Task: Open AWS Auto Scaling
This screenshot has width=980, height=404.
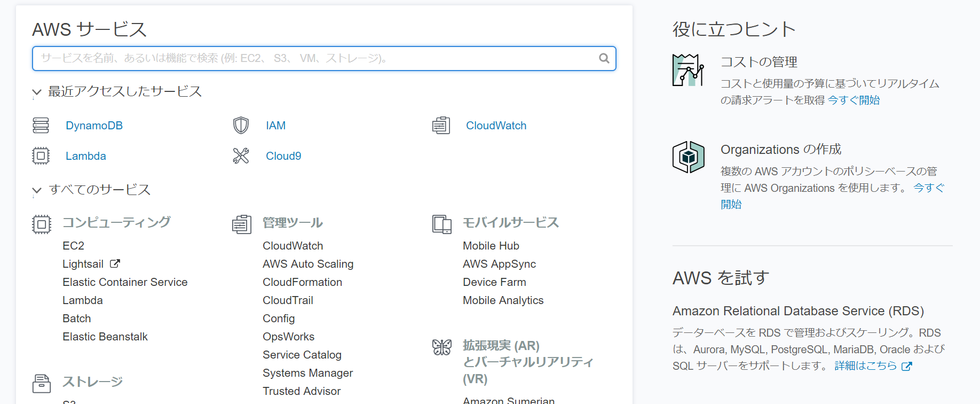Action: click(308, 264)
